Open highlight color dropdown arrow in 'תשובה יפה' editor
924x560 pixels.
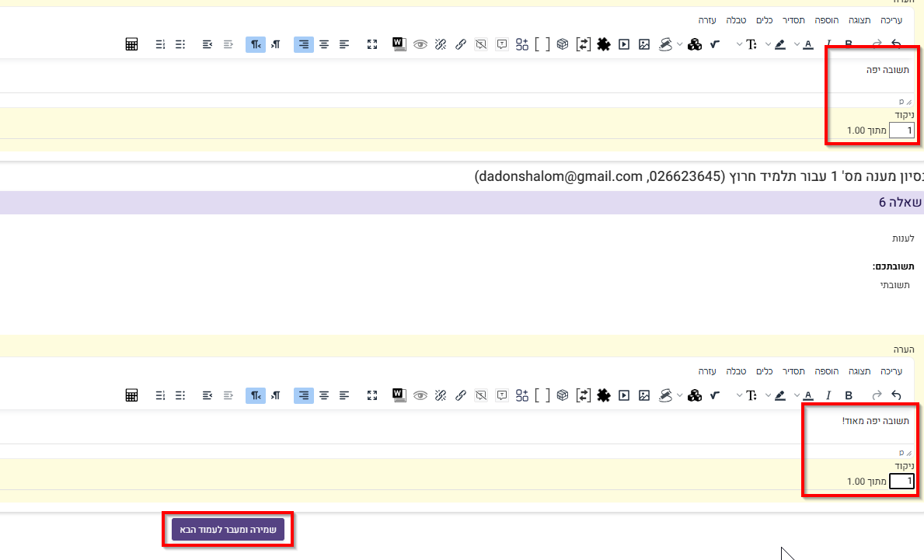coord(768,44)
